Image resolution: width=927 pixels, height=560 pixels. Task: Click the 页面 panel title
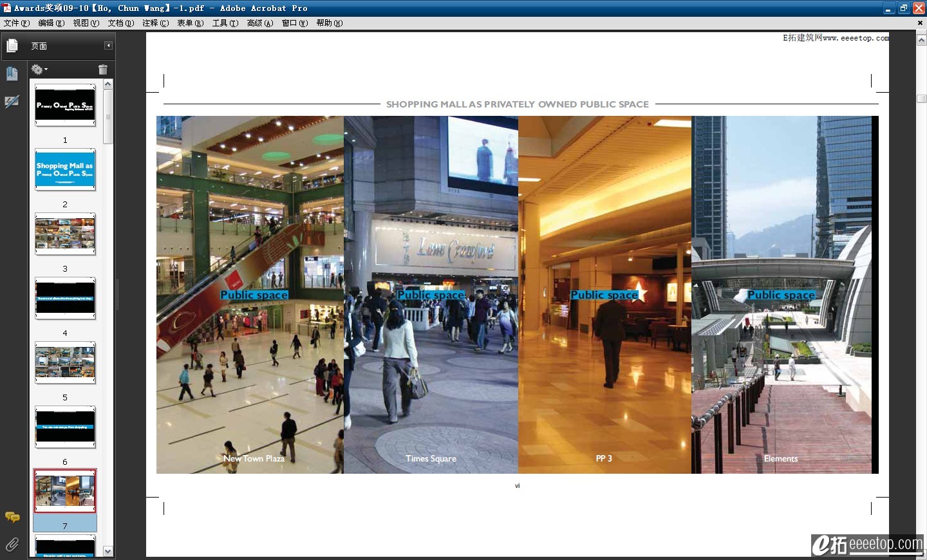click(39, 46)
